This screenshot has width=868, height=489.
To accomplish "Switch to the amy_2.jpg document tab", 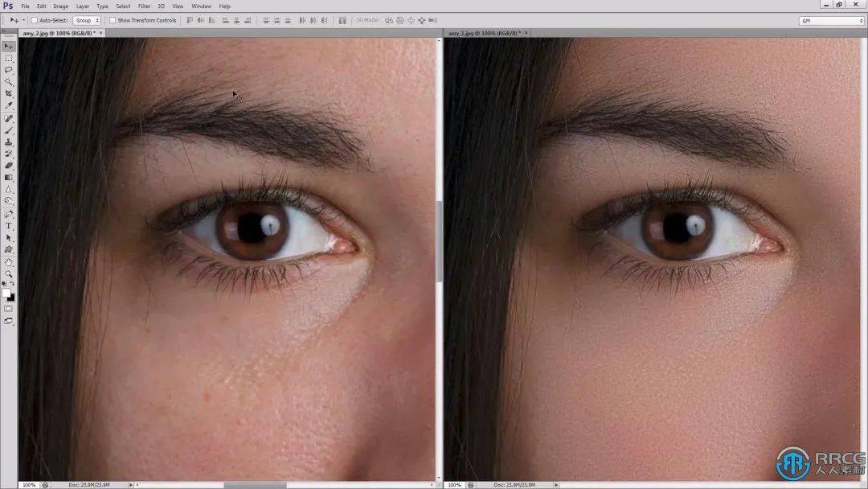I will (56, 33).
